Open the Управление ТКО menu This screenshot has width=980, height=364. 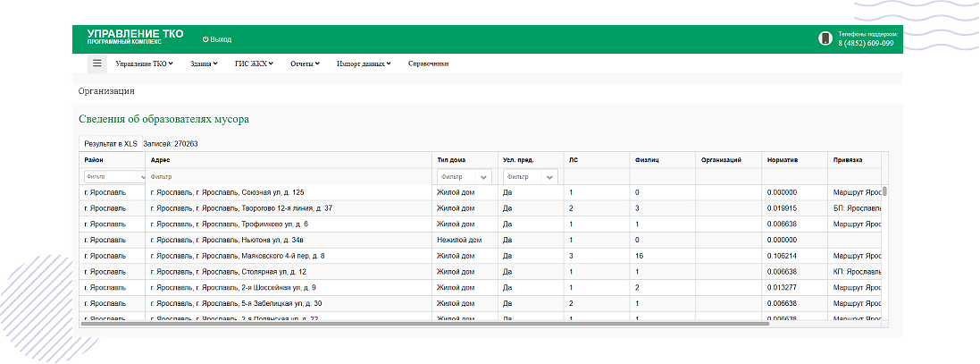pyautogui.click(x=144, y=63)
